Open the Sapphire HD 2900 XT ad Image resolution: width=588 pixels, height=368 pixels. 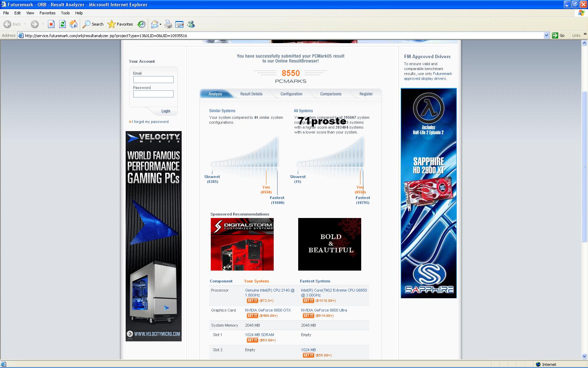point(429,193)
